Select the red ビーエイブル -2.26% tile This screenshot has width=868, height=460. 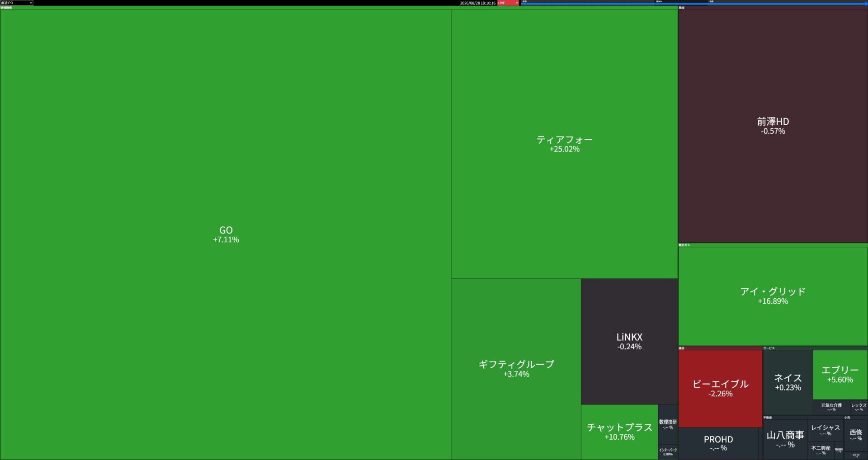tap(720, 389)
